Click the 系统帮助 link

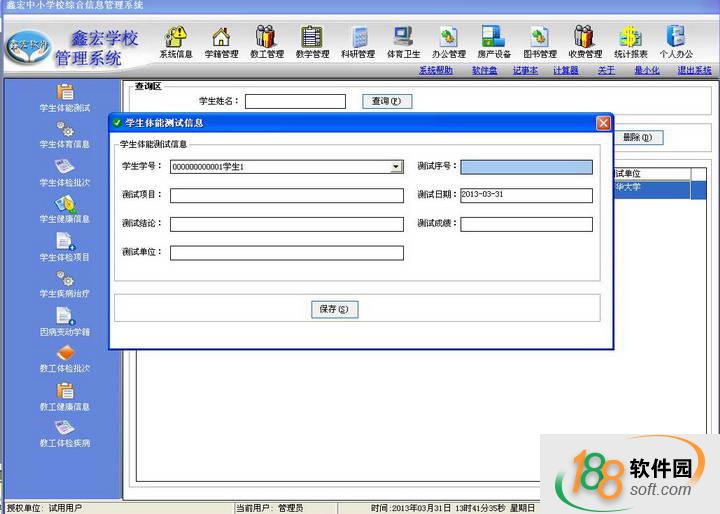435,71
